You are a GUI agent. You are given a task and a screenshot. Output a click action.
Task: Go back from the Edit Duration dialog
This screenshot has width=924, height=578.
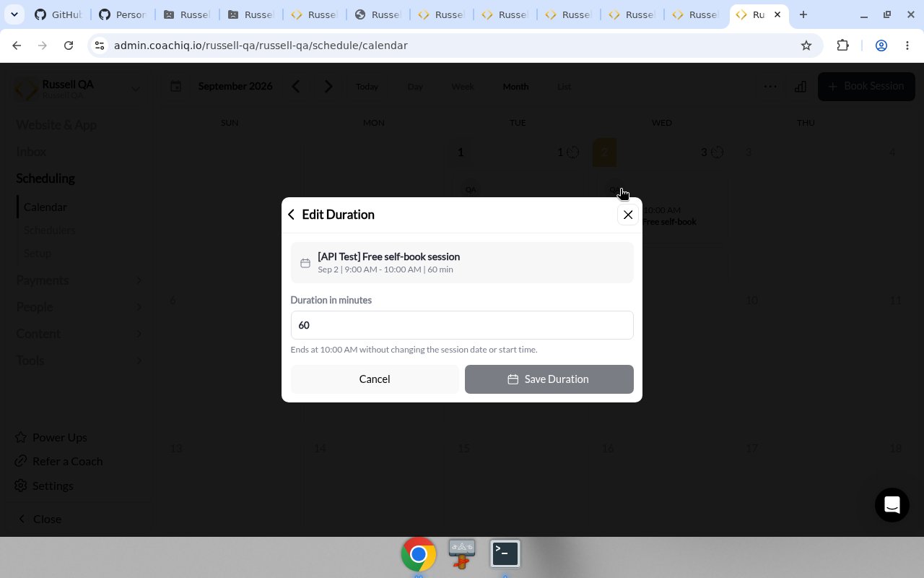tap(291, 215)
